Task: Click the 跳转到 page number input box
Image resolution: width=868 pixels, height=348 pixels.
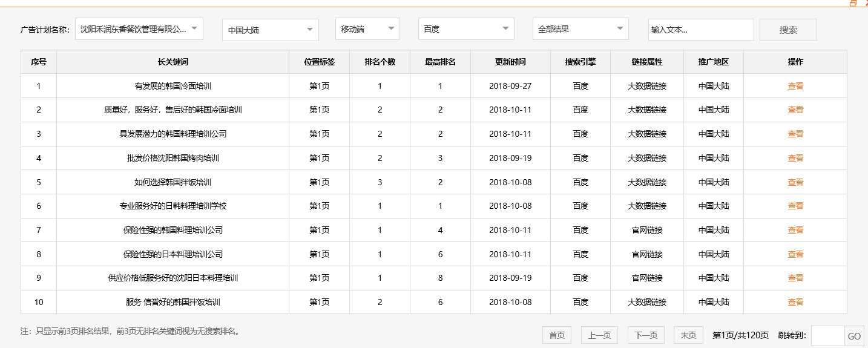Action: coord(827,336)
